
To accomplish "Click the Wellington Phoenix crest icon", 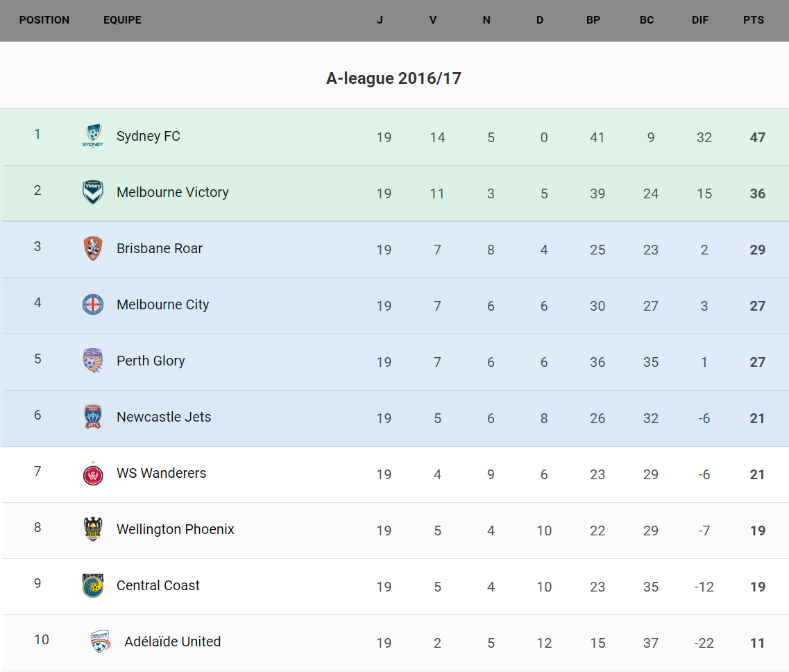I will pyautogui.click(x=93, y=529).
